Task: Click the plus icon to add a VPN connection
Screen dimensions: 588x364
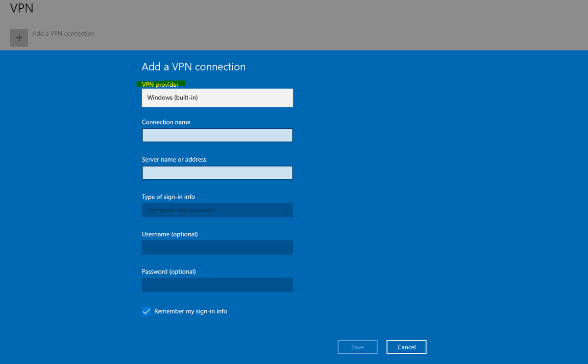Action: (19, 38)
